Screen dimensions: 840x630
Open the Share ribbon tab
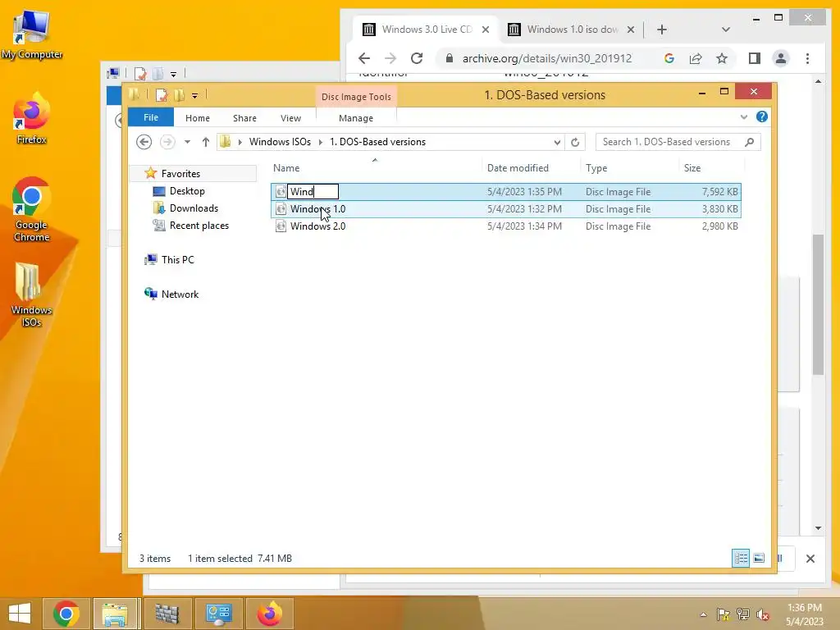(244, 118)
